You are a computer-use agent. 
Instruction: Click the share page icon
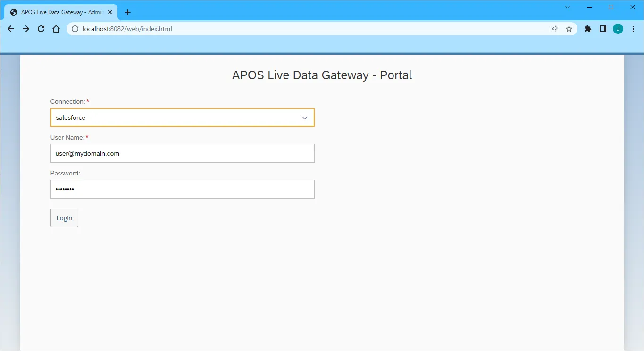click(x=553, y=29)
